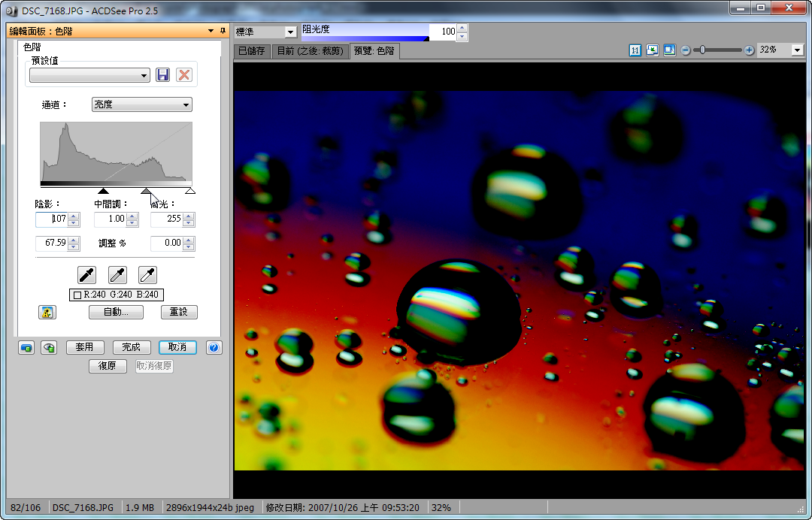Select the white point eyedropper

[x=147, y=274]
